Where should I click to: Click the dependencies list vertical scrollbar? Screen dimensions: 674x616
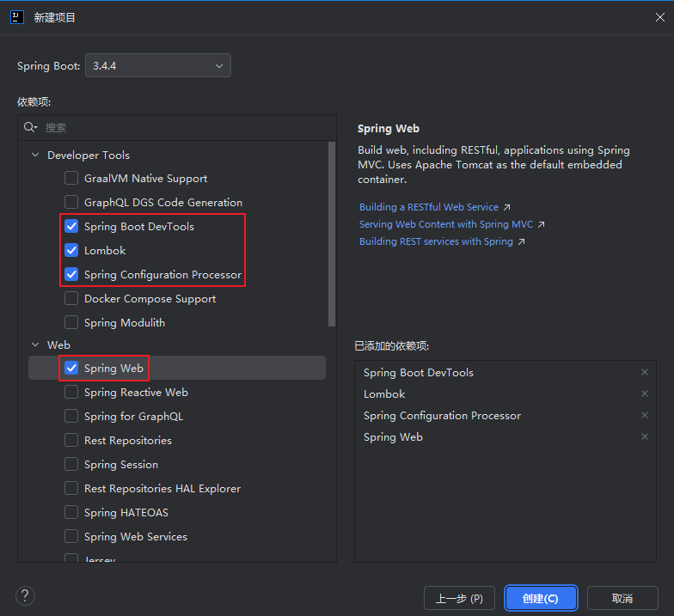[x=332, y=234]
